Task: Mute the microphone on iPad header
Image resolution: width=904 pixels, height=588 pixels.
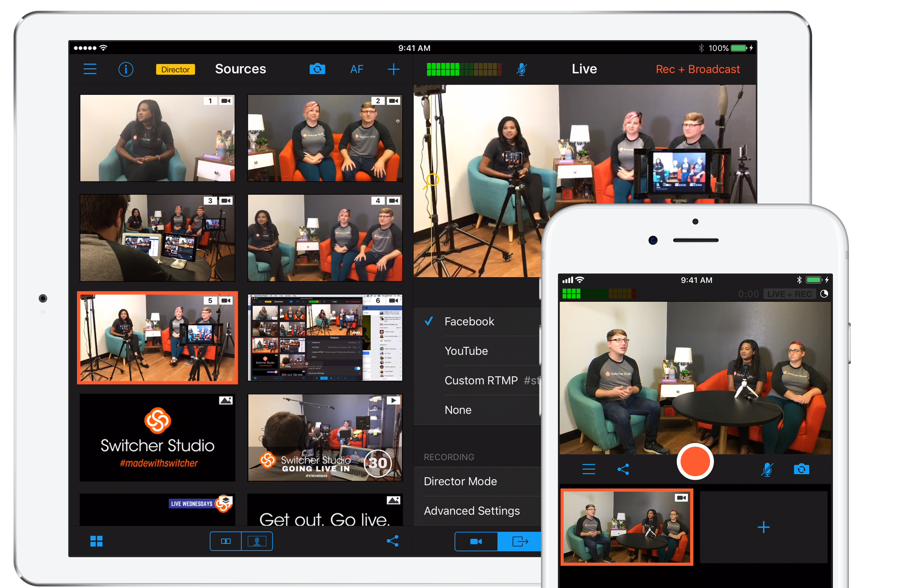Action: coord(522,69)
